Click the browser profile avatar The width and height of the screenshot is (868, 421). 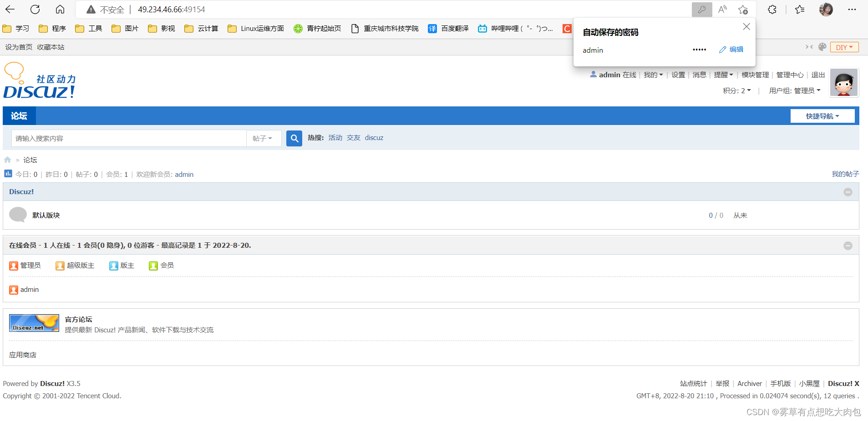coord(826,9)
